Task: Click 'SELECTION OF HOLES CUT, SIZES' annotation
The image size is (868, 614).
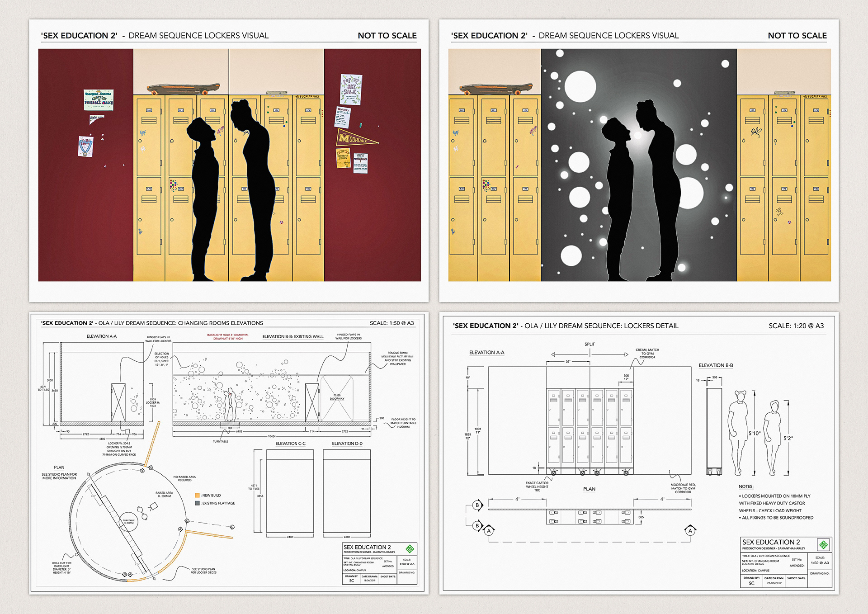Action: (162, 359)
